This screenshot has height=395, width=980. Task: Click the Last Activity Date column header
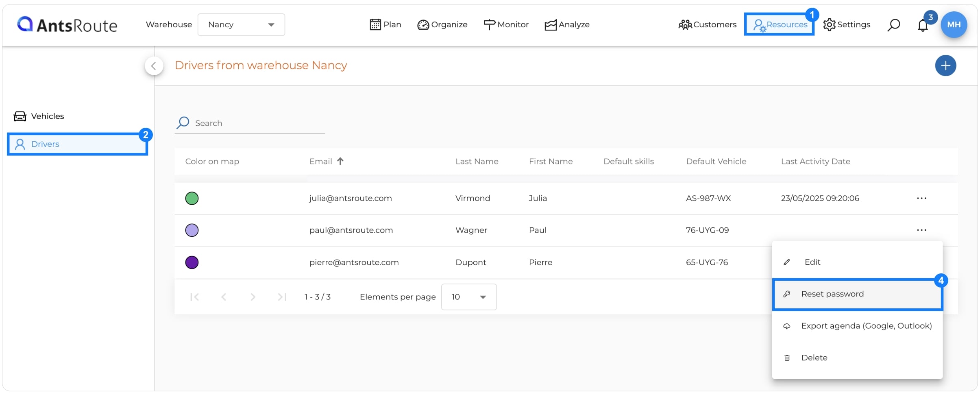tap(816, 161)
